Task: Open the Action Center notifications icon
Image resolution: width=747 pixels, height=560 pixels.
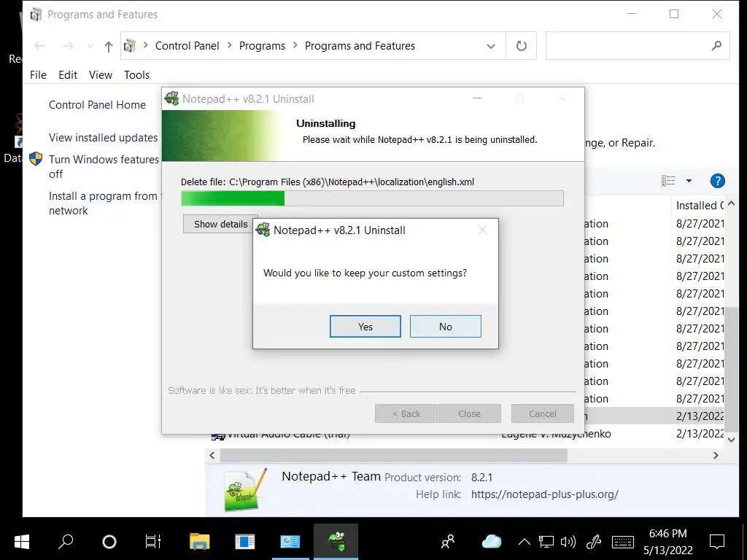Action: tap(717, 542)
